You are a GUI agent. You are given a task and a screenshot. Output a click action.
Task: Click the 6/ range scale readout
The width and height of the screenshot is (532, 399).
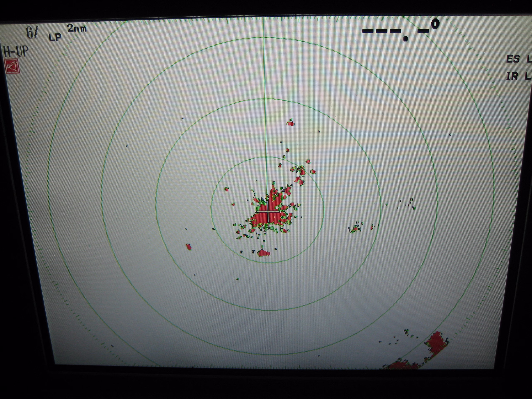click(32, 32)
